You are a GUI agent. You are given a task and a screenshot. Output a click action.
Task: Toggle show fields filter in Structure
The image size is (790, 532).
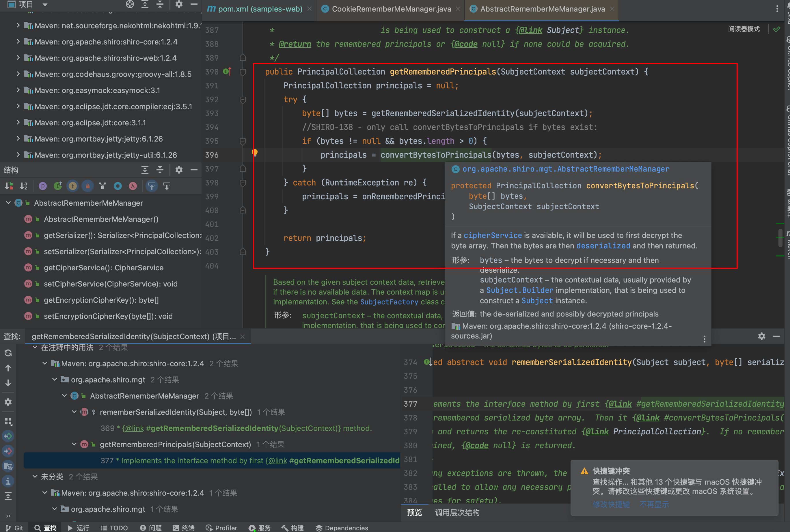[x=72, y=186]
